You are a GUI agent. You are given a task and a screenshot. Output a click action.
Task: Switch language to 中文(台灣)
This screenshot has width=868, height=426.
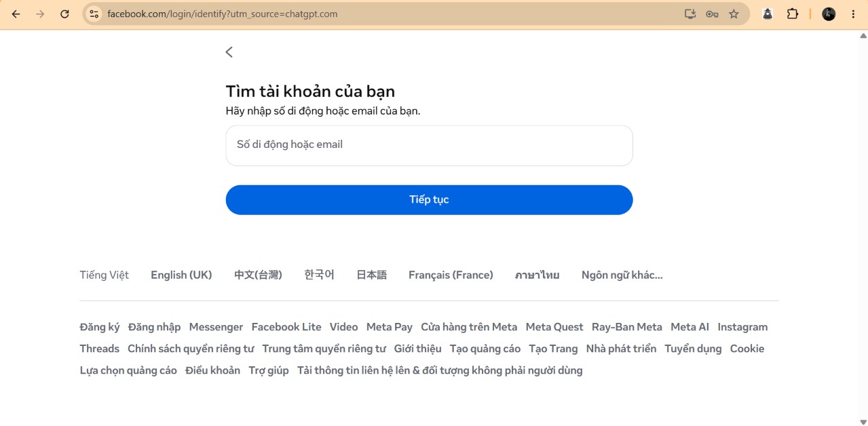pos(258,275)
